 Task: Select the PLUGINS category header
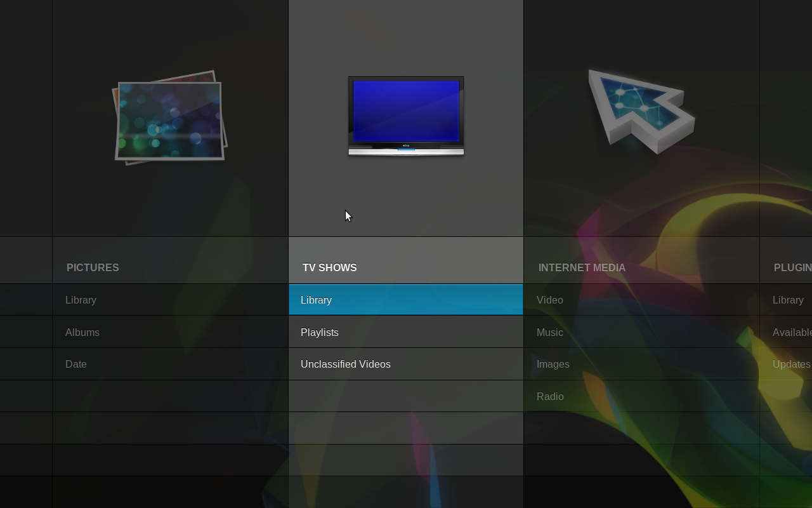click(792, 267)
